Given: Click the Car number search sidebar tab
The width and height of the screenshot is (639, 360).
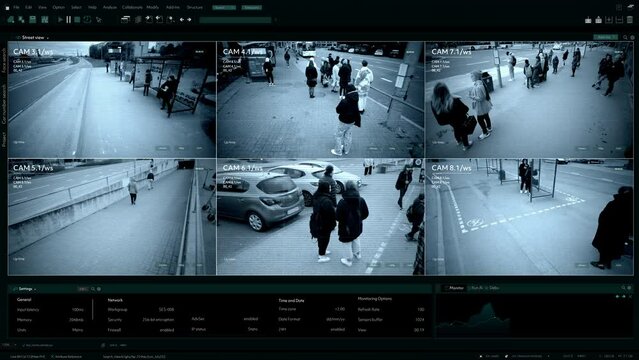Looking at the screenshot, I should [4, 104].
